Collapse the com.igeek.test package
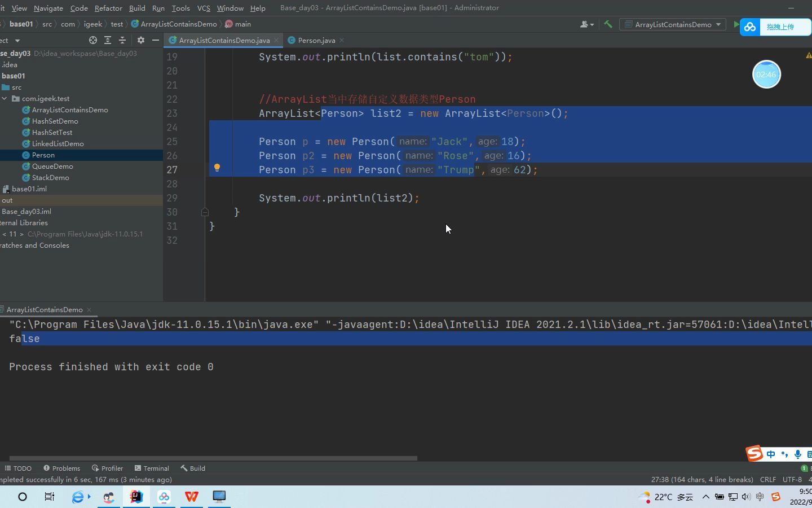This screenshot has width=812, height=508. point(5,98)
